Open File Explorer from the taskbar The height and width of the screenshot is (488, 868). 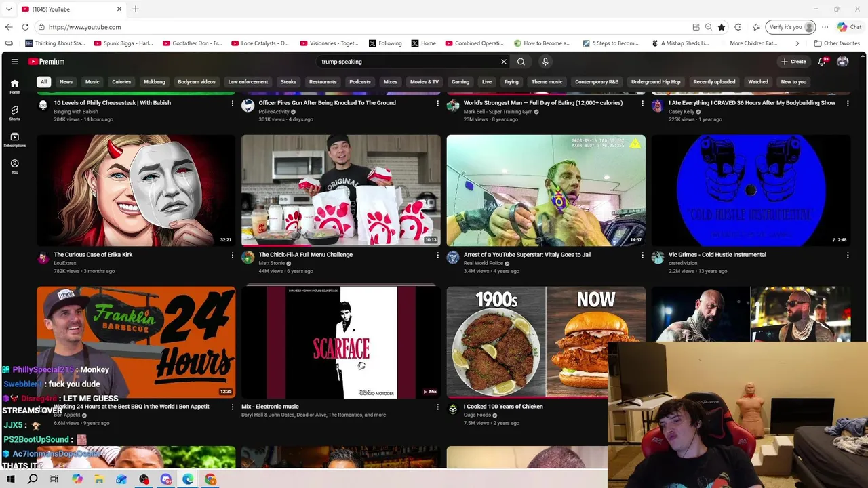click(99, 479)
